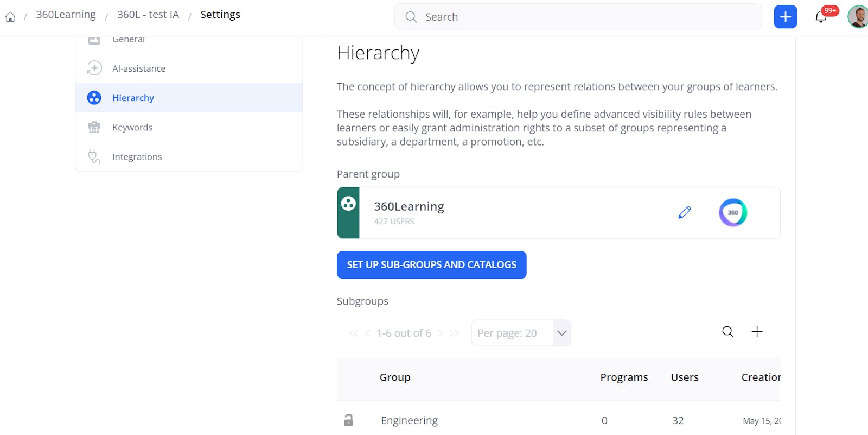This screenshot has height=435, width=868.
Task: Click the blue plus create button
Action: pos(785,17)
